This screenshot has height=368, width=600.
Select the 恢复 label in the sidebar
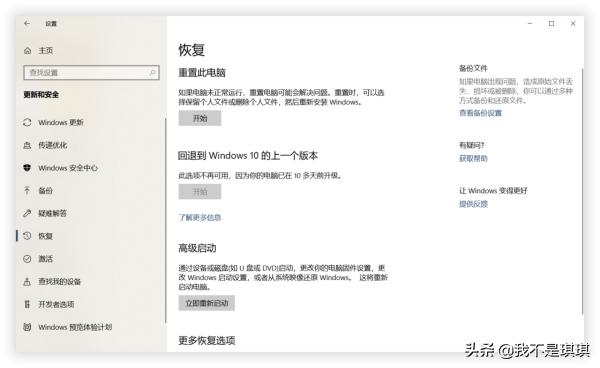click(x=46, y=236)
